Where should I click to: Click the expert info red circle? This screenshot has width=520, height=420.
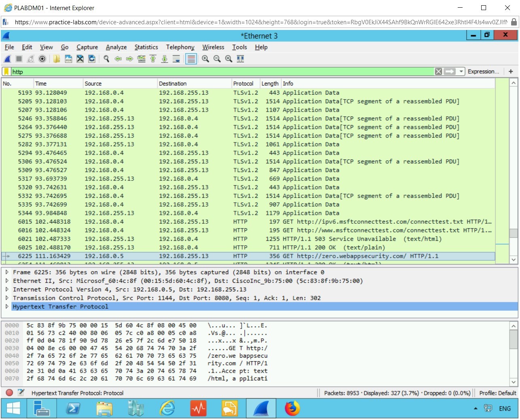[10, 392]
